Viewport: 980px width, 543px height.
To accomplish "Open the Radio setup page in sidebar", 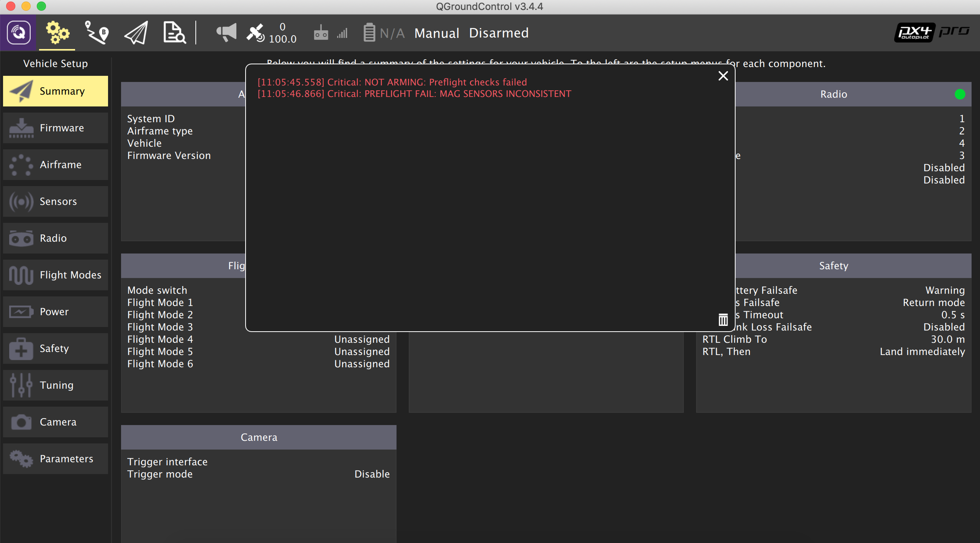I will 56,238.
